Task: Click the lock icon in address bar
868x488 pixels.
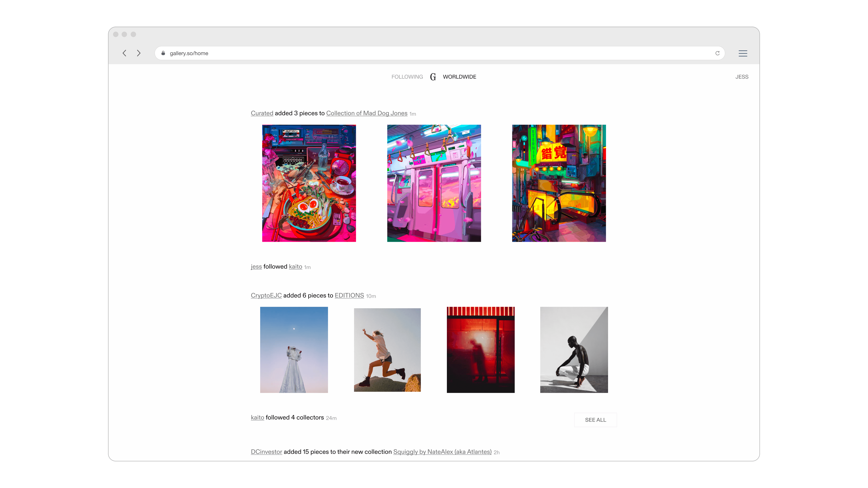Action: 163,53
